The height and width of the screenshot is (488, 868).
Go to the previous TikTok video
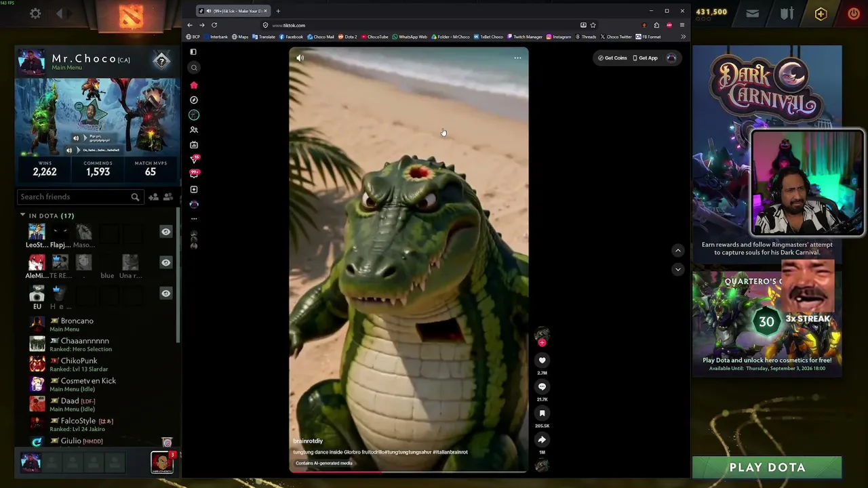click(x=677, y=251)
